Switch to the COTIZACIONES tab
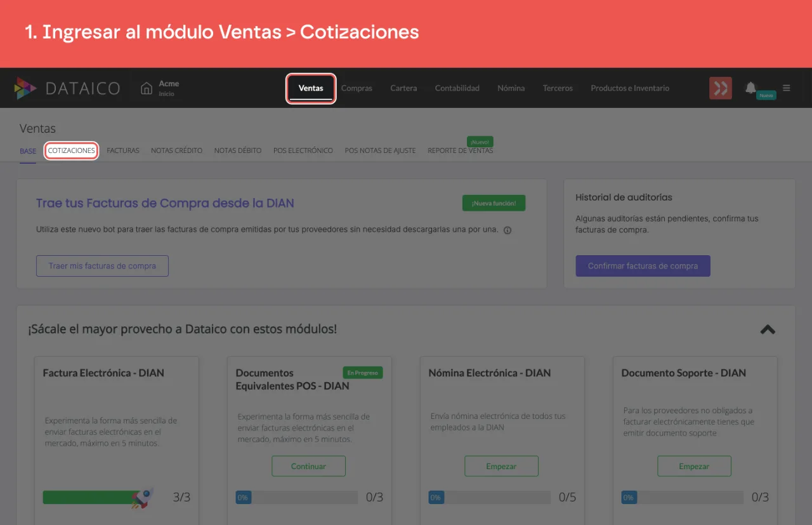 72,151
